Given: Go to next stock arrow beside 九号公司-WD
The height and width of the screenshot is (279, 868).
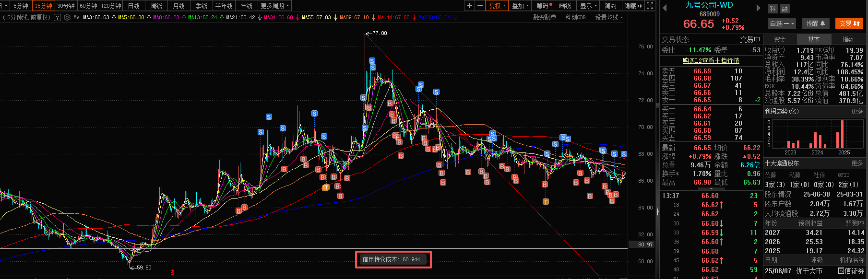Looking at the screenshot, I should pos(758,8).
